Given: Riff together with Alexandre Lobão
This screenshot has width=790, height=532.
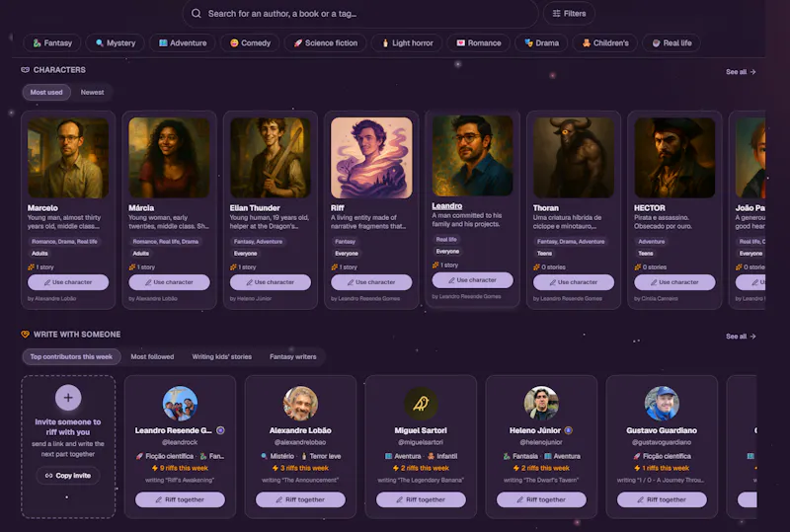Looking at the screenshot, I should [x=300, y=499].
